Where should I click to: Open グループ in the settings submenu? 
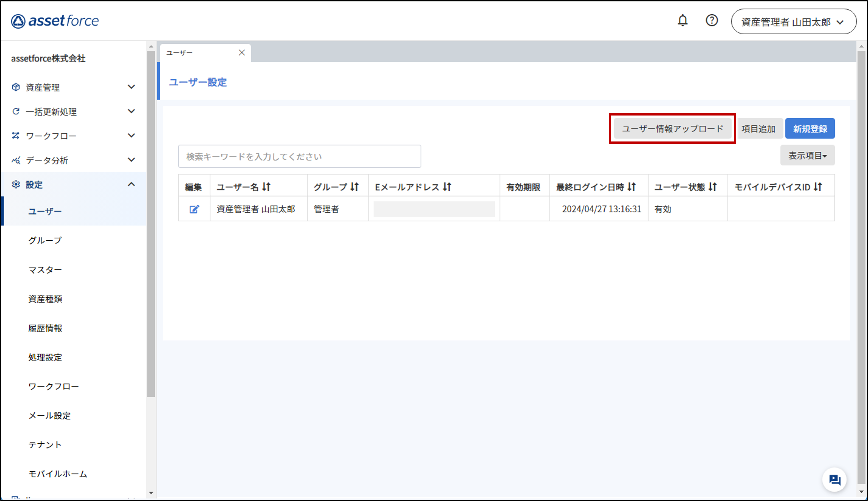pos(45,240)
